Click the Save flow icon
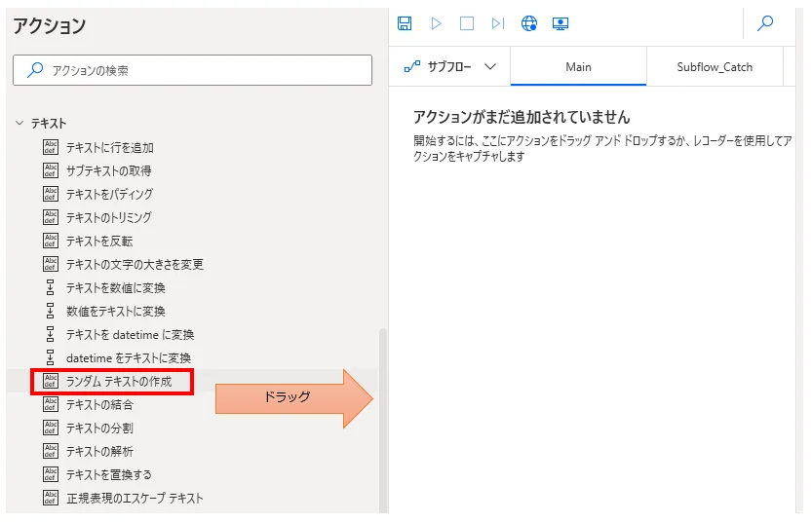Image resolution: width=812 pixels, height=522 pixels. point(406,23)
